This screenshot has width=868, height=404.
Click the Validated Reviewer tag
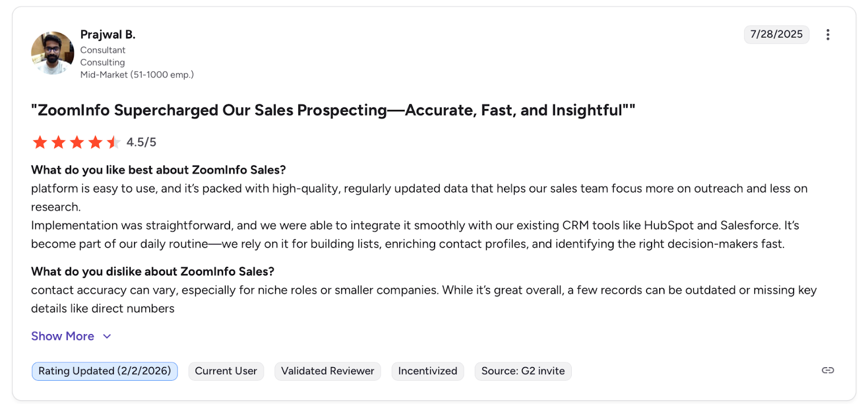[327, 371]
